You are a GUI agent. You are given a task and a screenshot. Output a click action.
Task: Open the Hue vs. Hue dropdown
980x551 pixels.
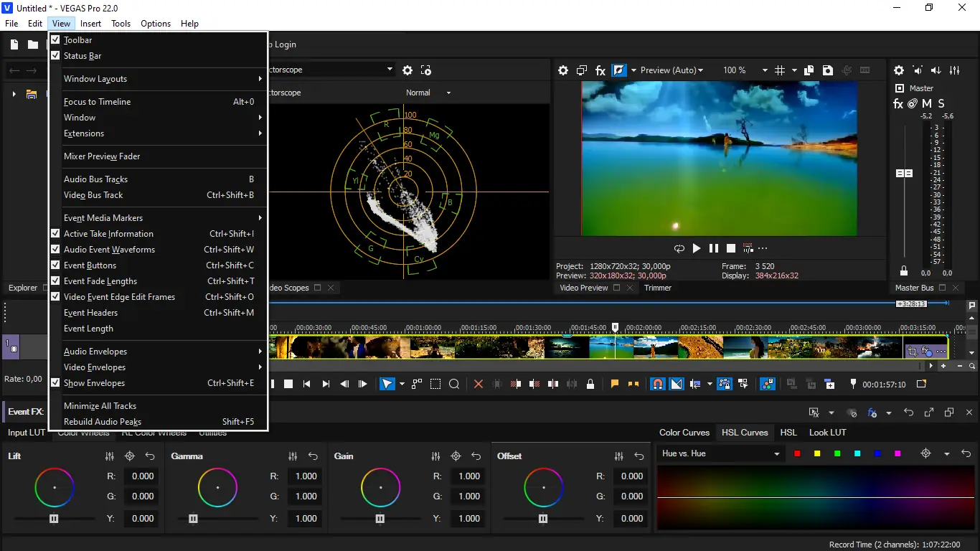click(x=720, y=453)
